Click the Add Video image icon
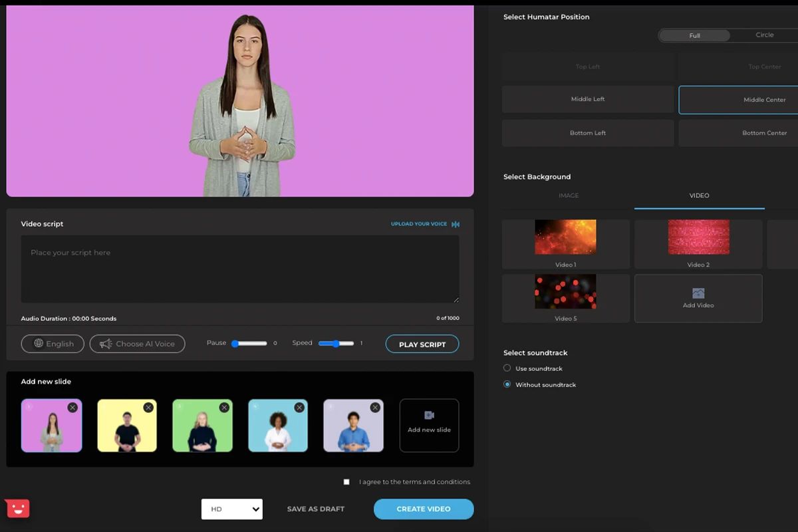The height and width of the screenshot is (532, 798). click(x=698, y=293)
